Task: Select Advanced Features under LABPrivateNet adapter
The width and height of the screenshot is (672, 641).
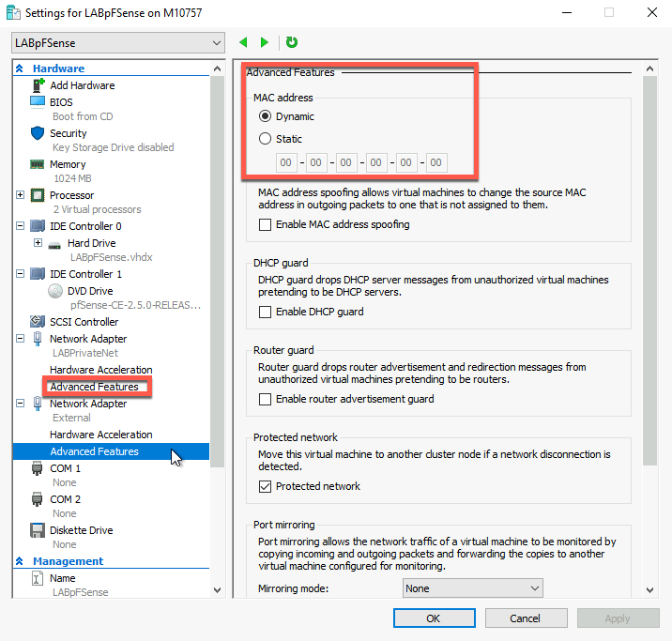Action: [x=94, y=387]
